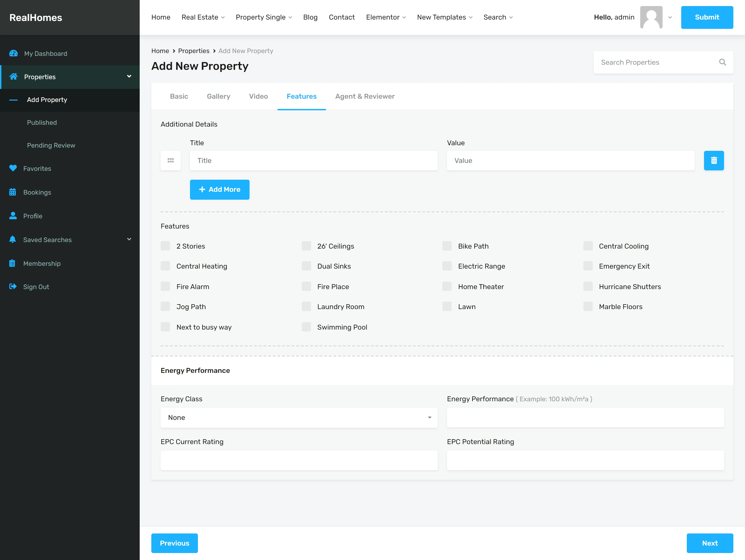745x560 pixels.
Task: Enable the Central Cooling checkbox
Action: [x=588, y=246]
